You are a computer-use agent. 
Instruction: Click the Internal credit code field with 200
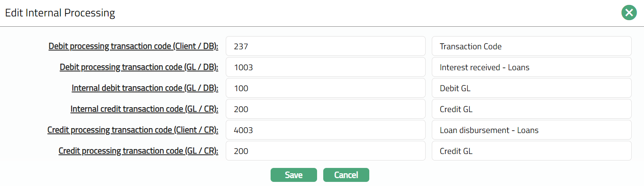325,109
